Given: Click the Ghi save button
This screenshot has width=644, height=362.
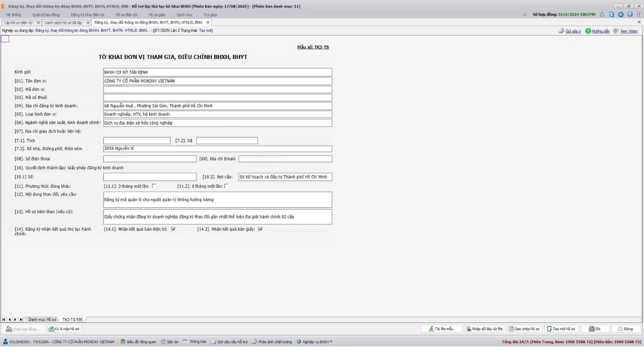Looking at the screenshot, I should point(595,329).
